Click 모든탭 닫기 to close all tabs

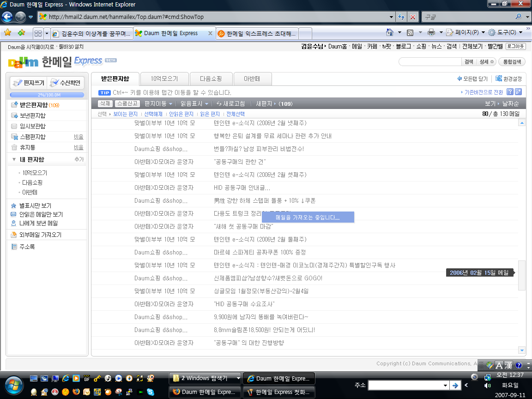(472, 79)
